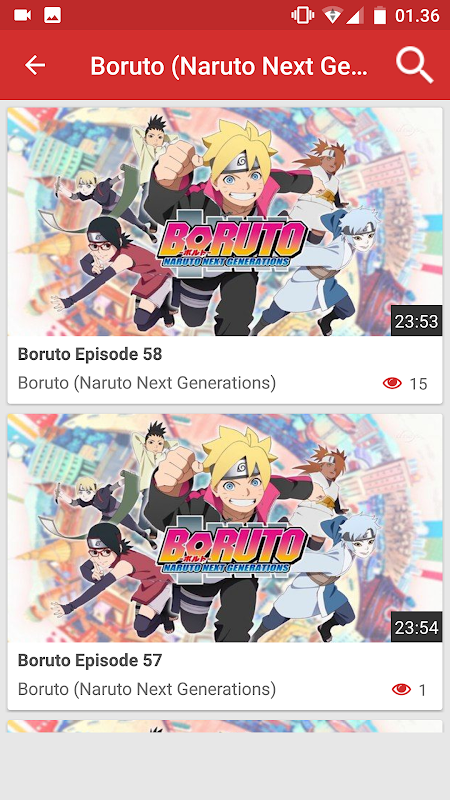450x800 pixels.
Task: Open the Boruto Episode 57 thumbnail
Action: (225, 528)
